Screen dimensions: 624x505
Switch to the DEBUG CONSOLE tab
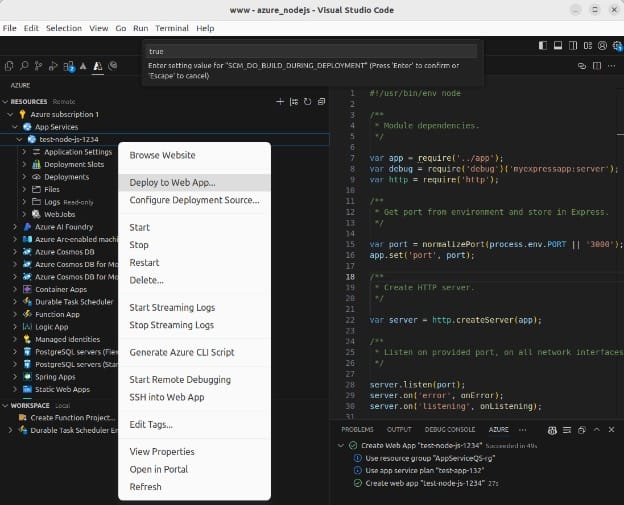(450, 430)
